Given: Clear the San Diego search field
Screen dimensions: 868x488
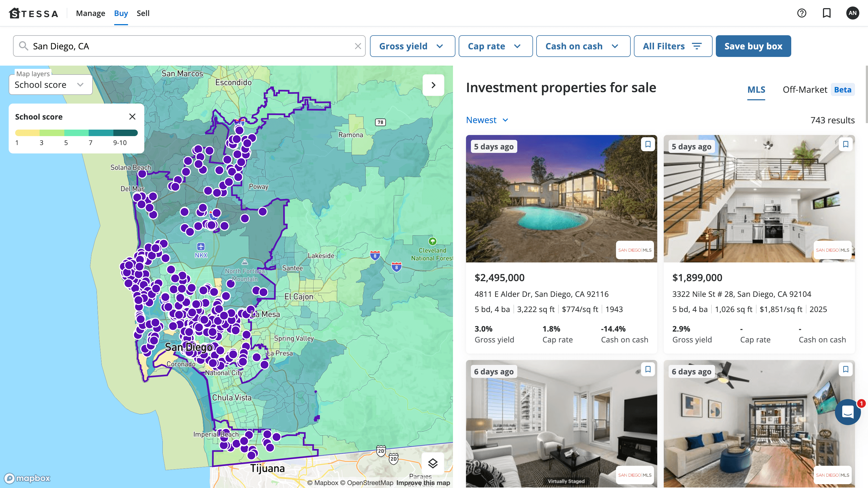Looking at the screenshot, I should [358, 46].
